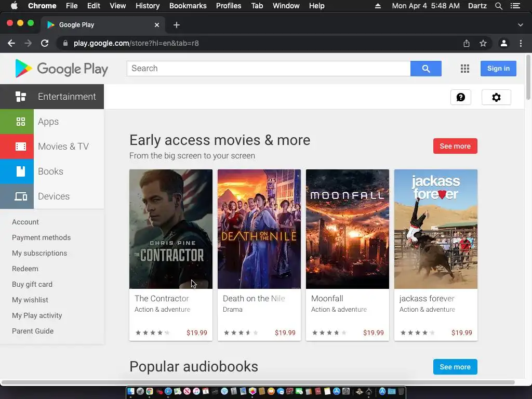Open the View menu

click(x=118, y=6)
